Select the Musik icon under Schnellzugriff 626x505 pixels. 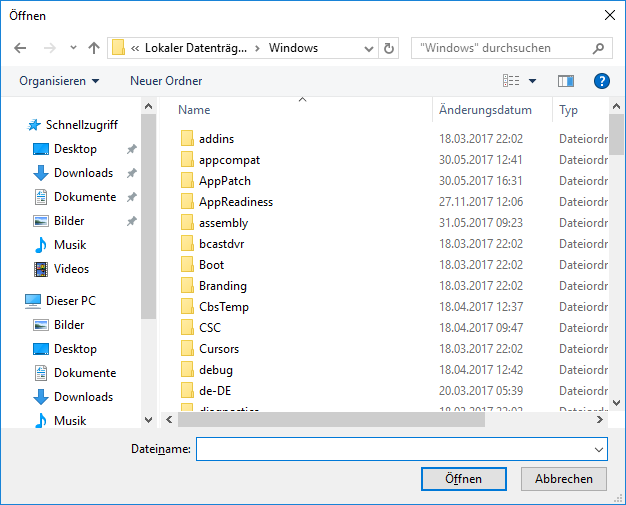coord(41,245)
